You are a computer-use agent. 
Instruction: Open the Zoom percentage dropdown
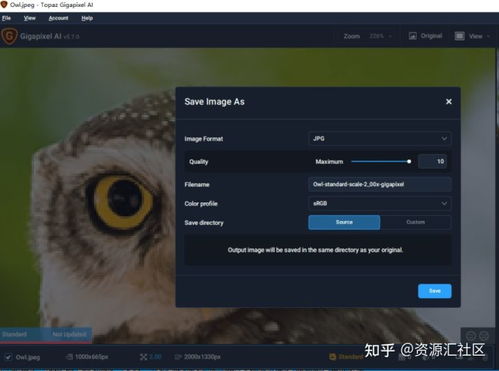pos(380,36)
